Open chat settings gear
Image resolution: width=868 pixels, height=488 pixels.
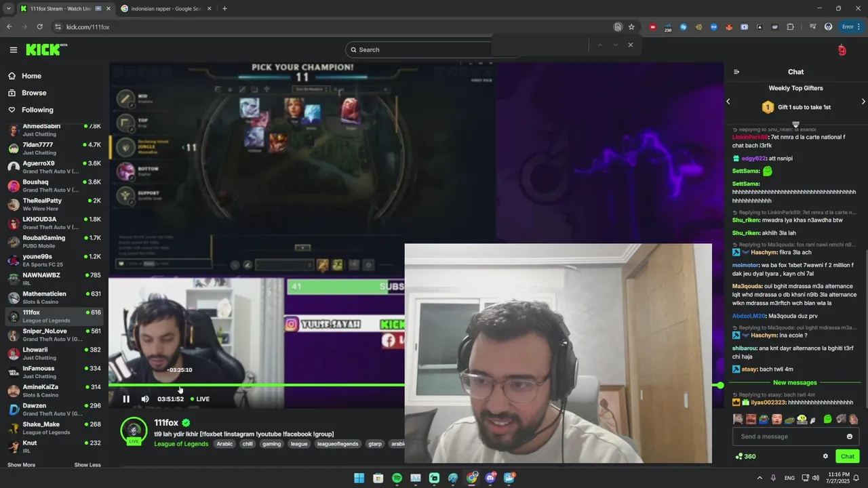tap(825, 456)
